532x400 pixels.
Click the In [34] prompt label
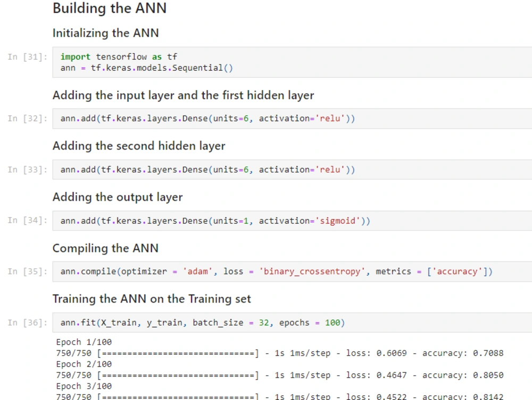[x=28, y=221]
